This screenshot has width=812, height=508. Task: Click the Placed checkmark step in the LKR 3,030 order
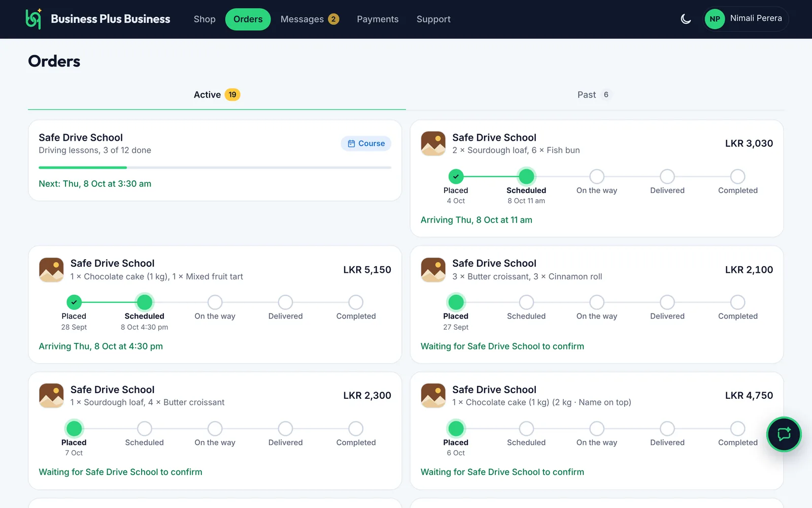(456, 176)
